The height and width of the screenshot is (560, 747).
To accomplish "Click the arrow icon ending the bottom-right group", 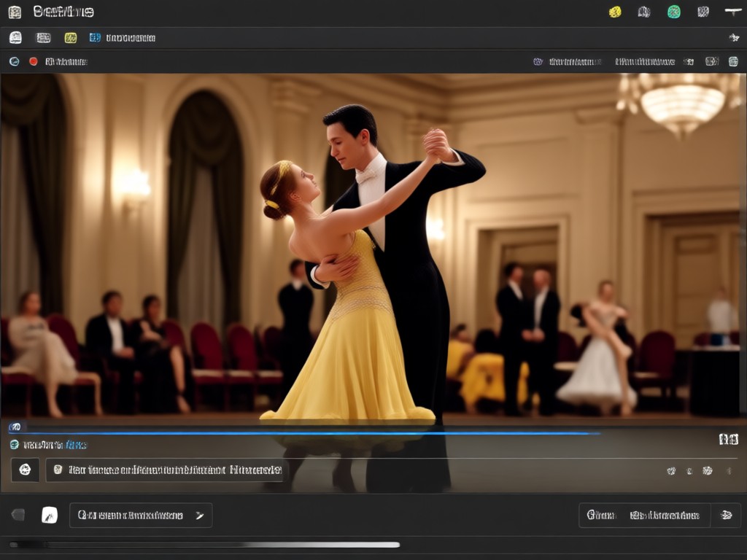I will click(x=726, y=515).
